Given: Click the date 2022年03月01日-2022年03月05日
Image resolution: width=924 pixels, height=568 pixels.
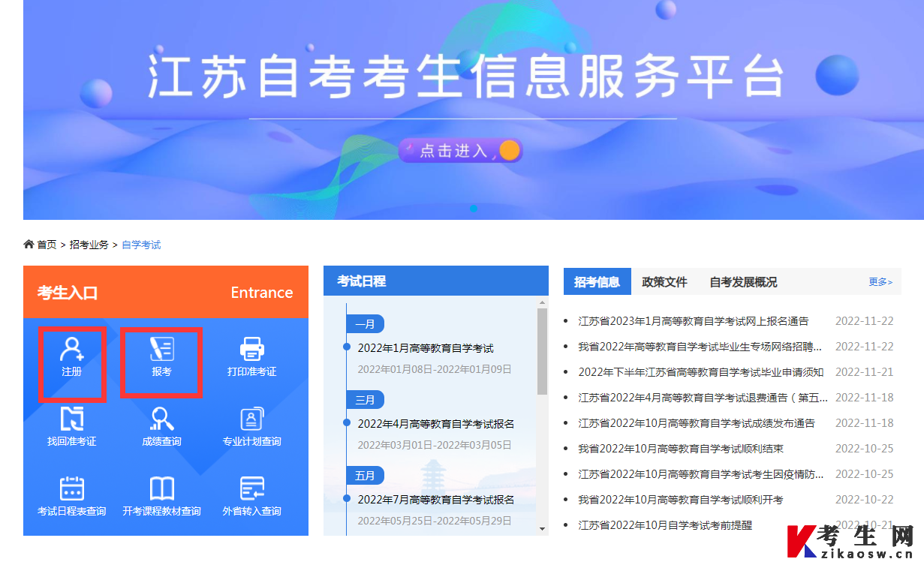Looking at the screenshot, I should coord(435,445).
